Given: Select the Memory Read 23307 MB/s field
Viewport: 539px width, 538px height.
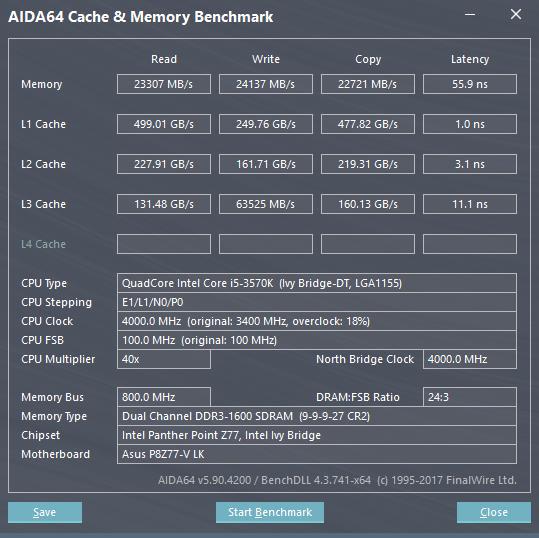Looking at the screenshot, I should [164, 84].
